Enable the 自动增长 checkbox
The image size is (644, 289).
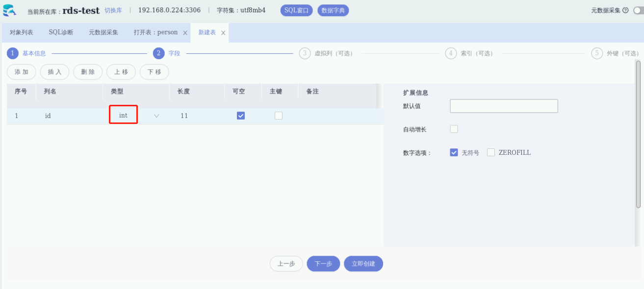(454, 129)
